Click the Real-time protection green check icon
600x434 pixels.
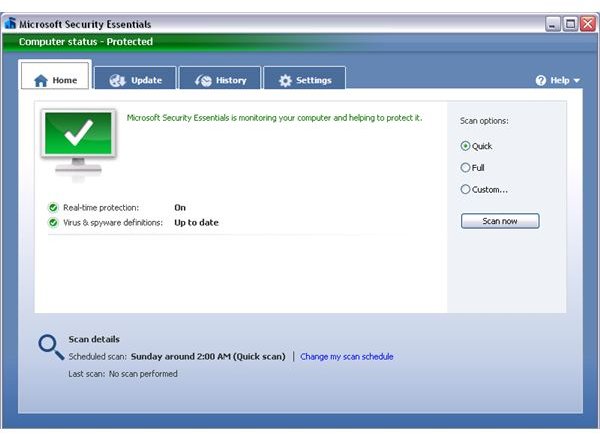click(x=53, y=208)
